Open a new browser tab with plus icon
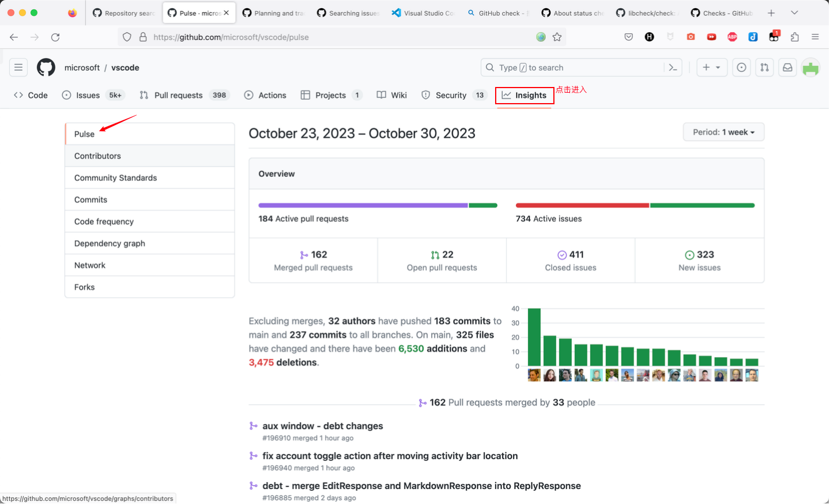The height and width of the screenshot is (504, 830). click(771, 13)
